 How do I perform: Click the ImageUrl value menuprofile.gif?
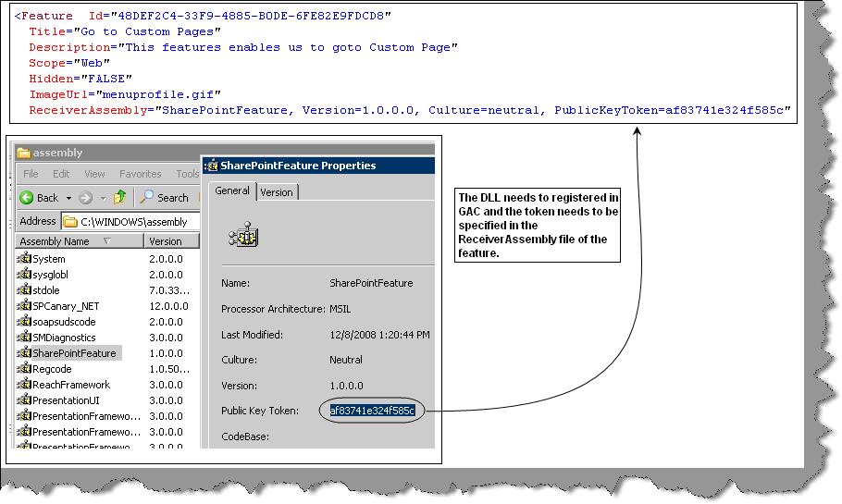tap(158, 94)
